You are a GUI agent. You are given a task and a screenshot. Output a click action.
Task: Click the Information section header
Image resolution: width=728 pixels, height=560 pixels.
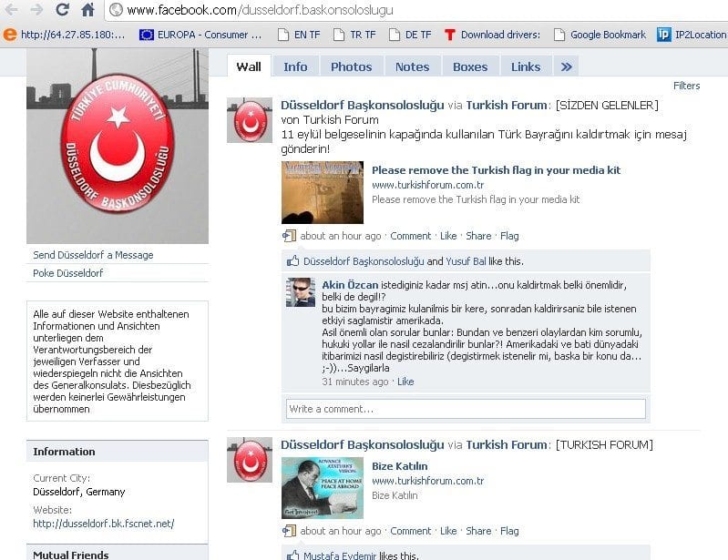coord(117,452)
